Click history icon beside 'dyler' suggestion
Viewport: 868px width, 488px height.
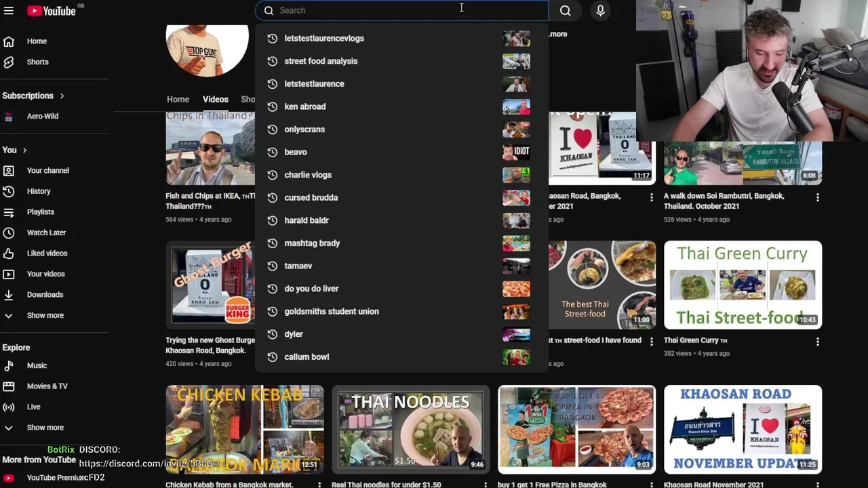(272, 334)
